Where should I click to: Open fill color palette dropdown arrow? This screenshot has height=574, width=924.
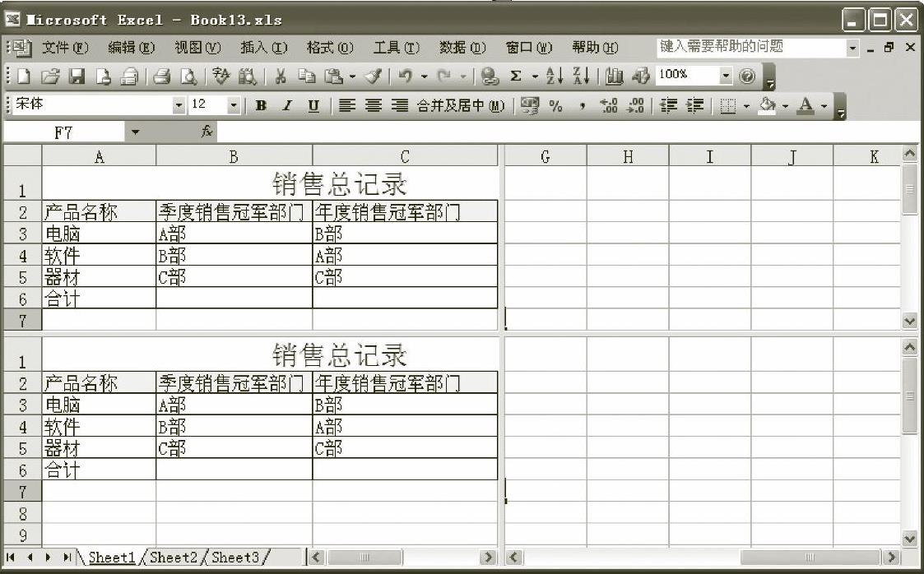click(x=786, y=107)
